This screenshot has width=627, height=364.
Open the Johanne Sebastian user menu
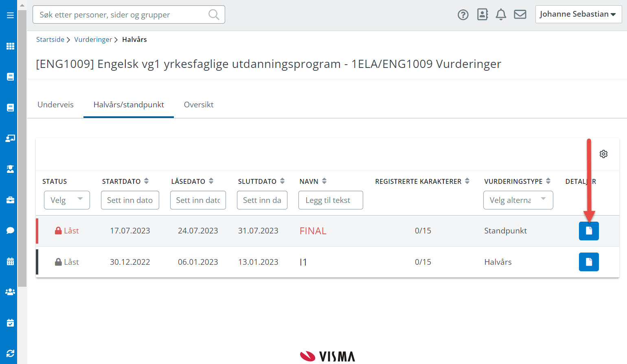click(x=579, y=14)
